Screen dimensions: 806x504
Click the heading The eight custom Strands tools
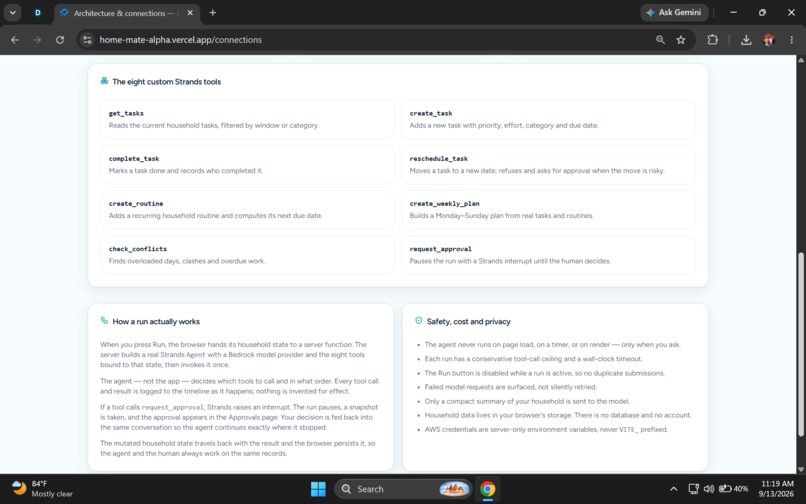pos(167,82)
